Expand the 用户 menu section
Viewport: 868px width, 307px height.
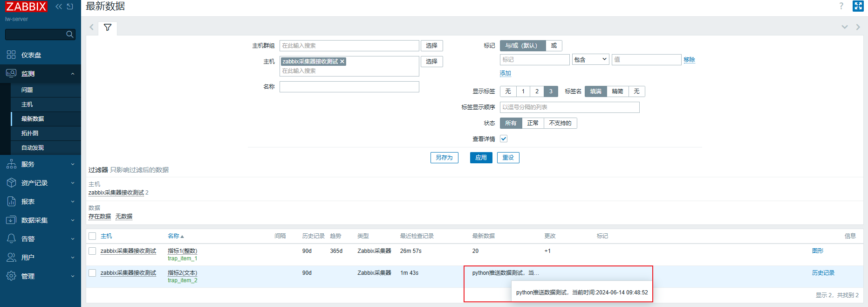[73, 258]
